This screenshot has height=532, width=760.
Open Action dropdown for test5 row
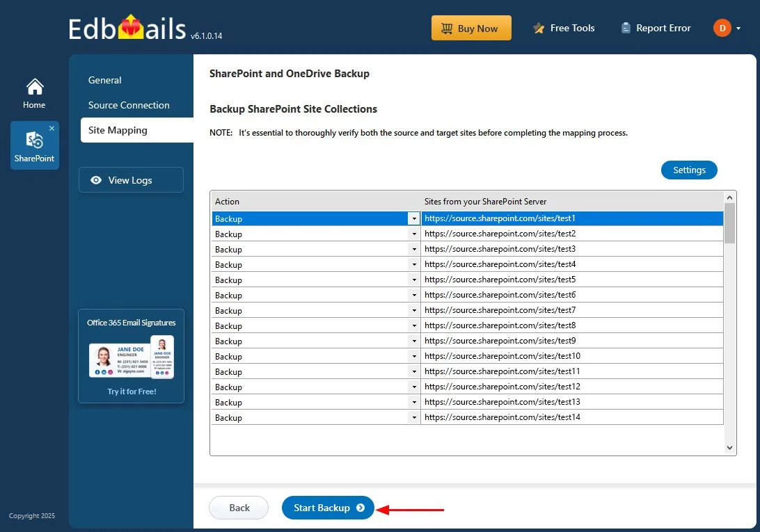pyautogui.click(x=414, y=280)
